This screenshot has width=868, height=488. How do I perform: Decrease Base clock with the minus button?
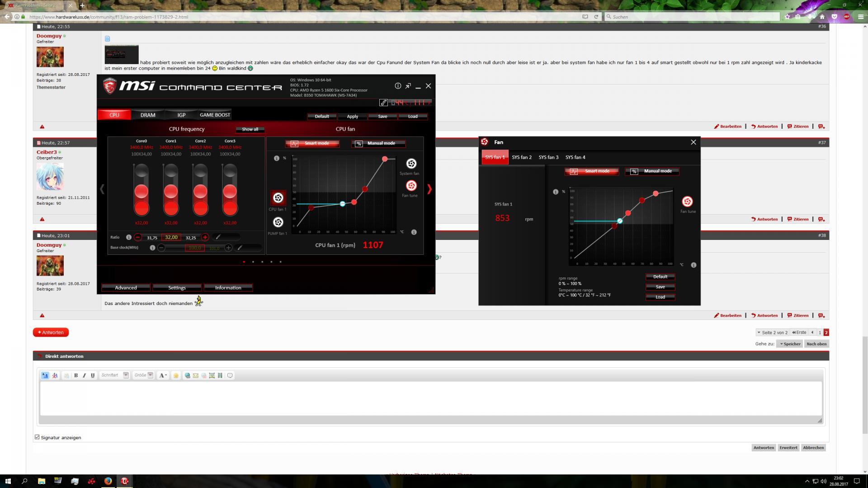(161, 248)
